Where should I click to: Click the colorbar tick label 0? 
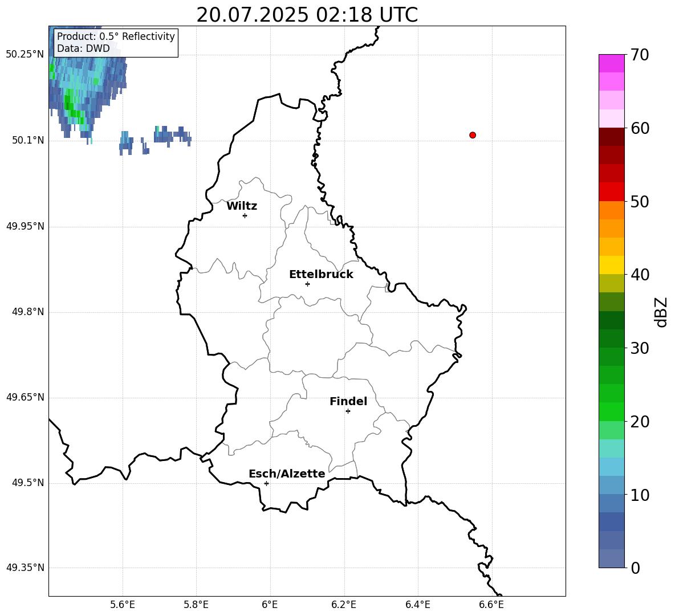click(636, 568)
